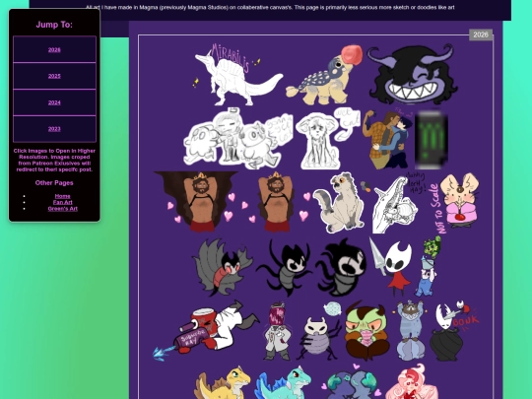Image resolution: width=532 pixels, height=399 pixels.
Task: Open the all-black tentacled shade bug drawing
Action: (341, 267)
